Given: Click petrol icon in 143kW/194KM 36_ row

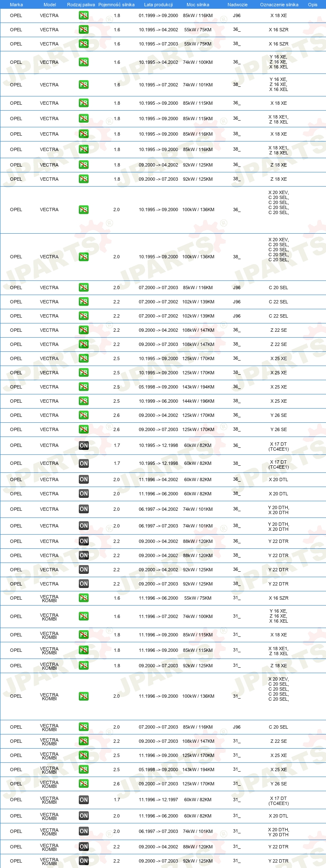Looking at the screenshot, I should [x=84, y=387].
